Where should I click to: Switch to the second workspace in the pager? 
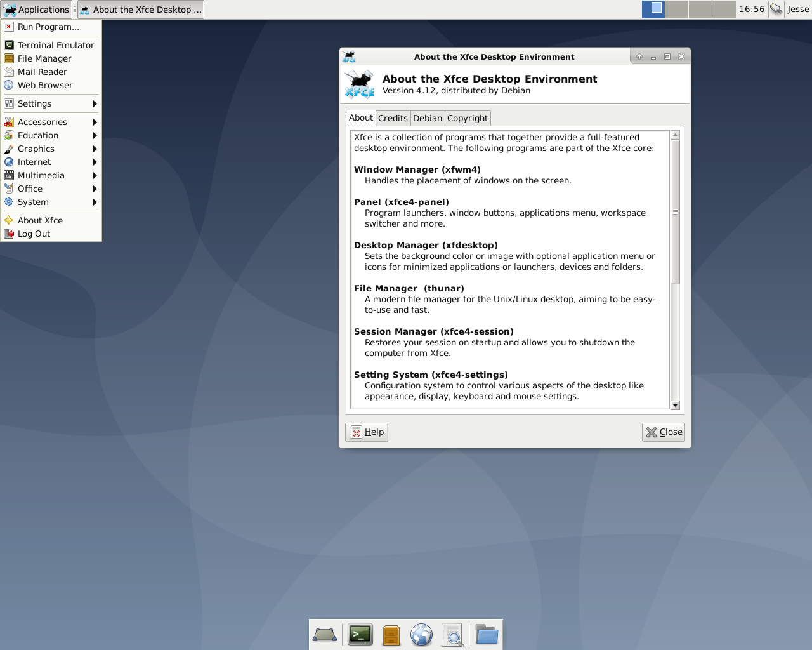[677, 9]
